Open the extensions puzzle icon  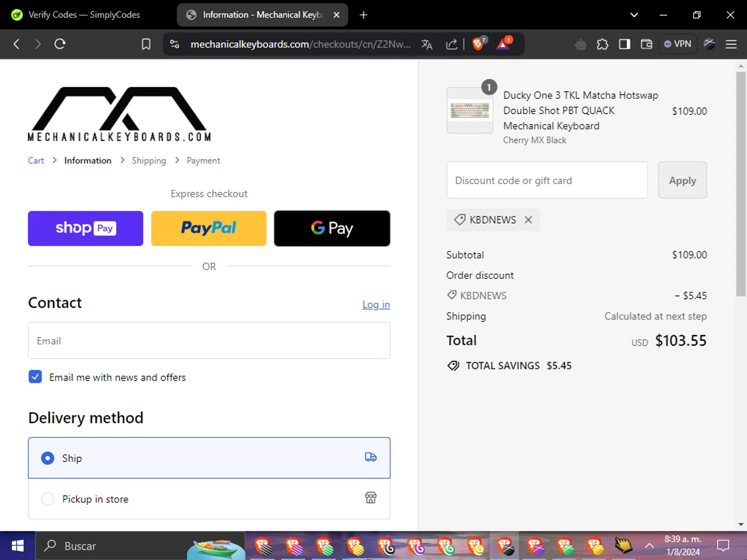click(x=603, y=44)
